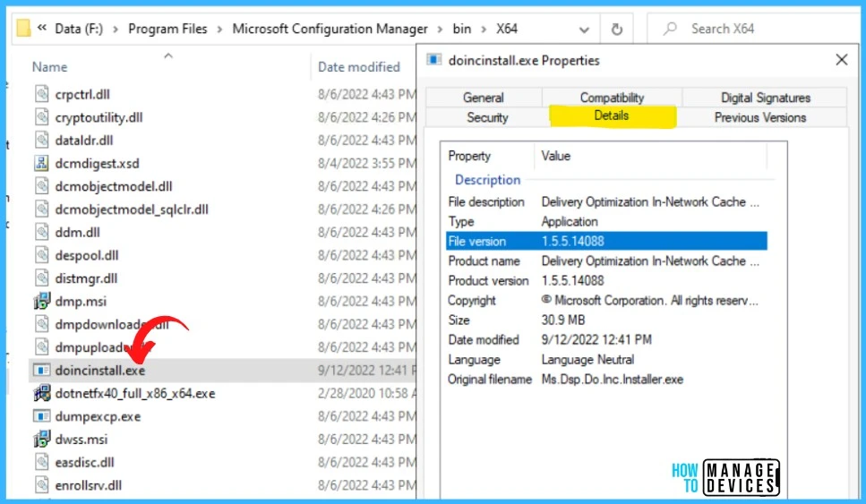The width and height of the screenshot is (866, 504).
Task: Click the dataldr.dll file icon
Action: click(x=42, y=141)
